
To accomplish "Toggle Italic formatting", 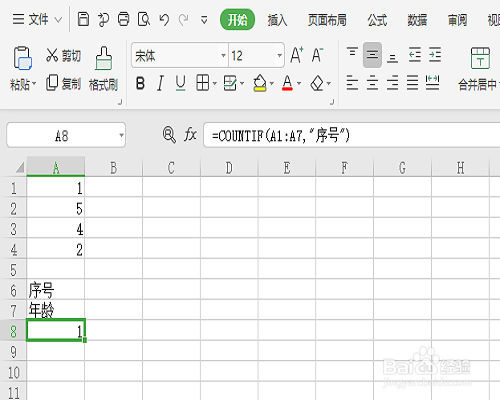I will pos(160,83).
